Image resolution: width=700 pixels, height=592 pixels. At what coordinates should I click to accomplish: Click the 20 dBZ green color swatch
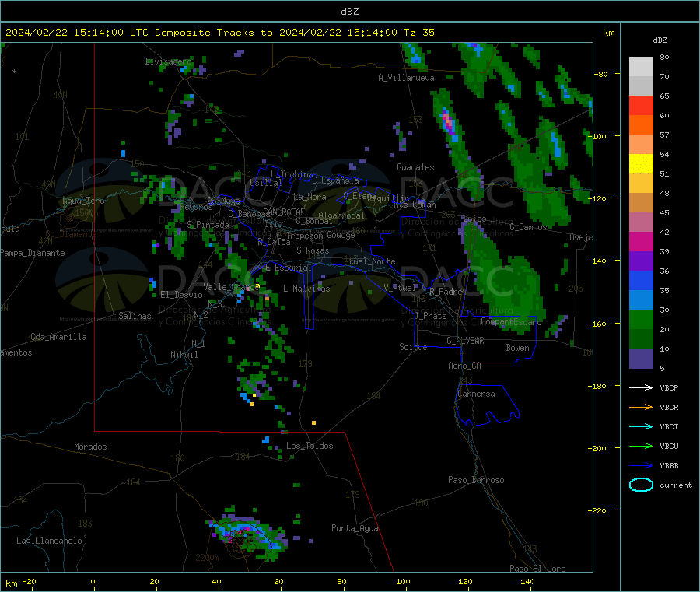[641, 319]
